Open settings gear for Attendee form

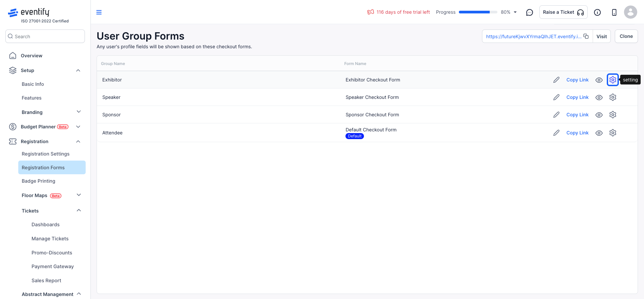(613, 133)
